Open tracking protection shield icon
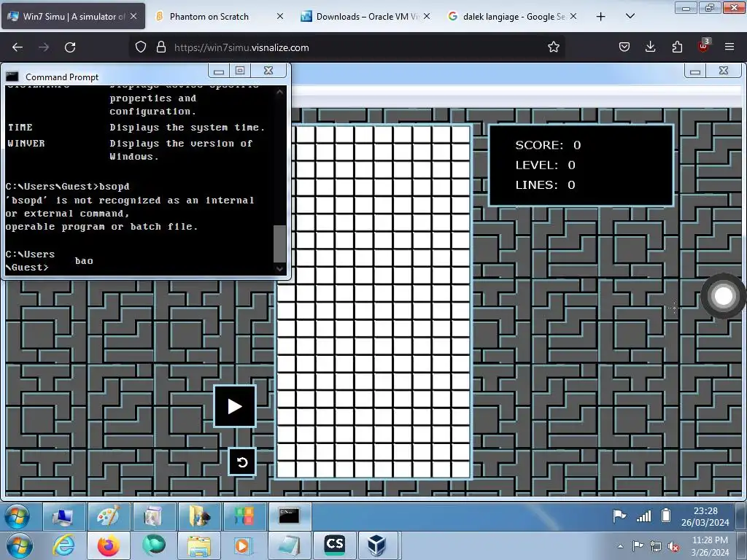 tap(141, 47)
